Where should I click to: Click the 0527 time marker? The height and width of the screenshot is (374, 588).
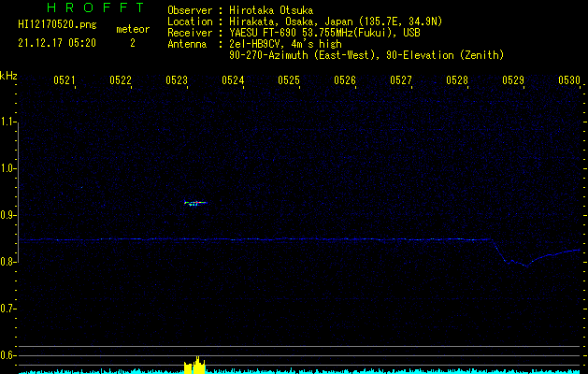click(x=401, y=79)
